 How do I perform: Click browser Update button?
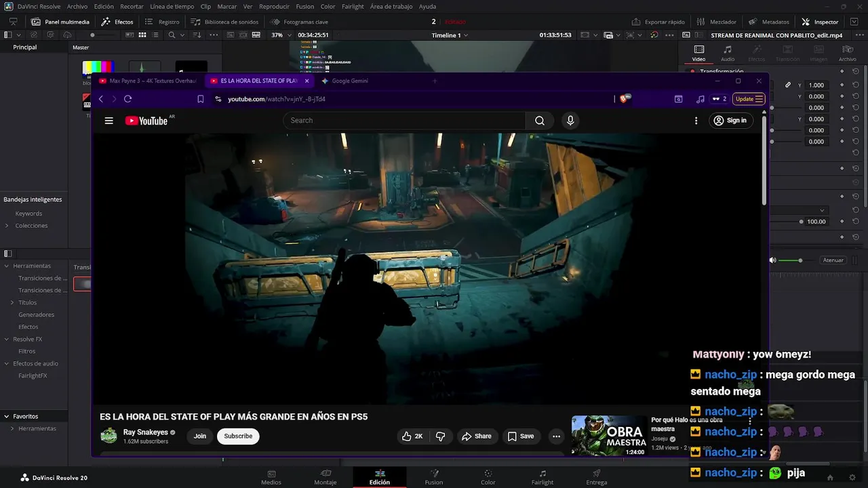pyautogui.click(x=749, y=99)
